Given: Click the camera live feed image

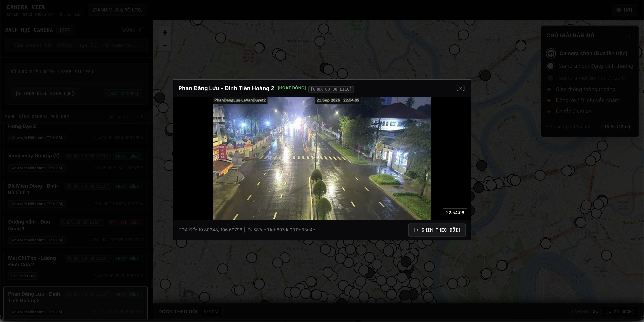Looking at the screenshot, I should (322, 158).
